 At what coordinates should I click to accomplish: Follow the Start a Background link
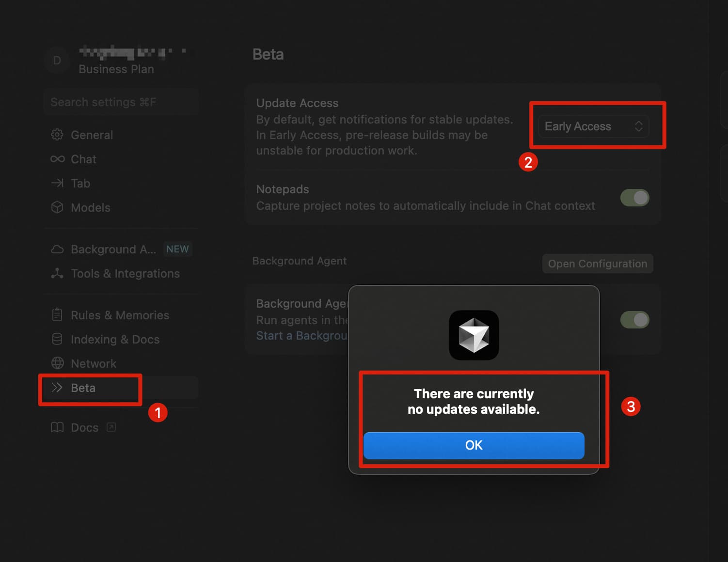point(301,336)
